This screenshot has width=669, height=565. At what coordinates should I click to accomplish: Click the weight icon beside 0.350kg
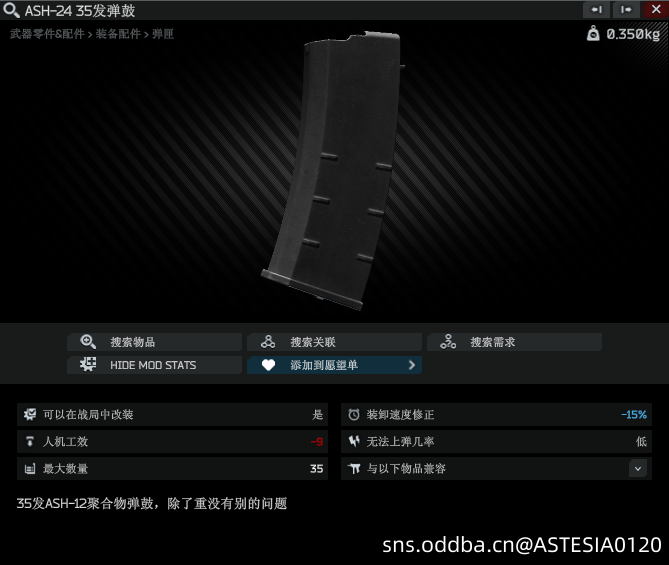click(x=593, y=33)
